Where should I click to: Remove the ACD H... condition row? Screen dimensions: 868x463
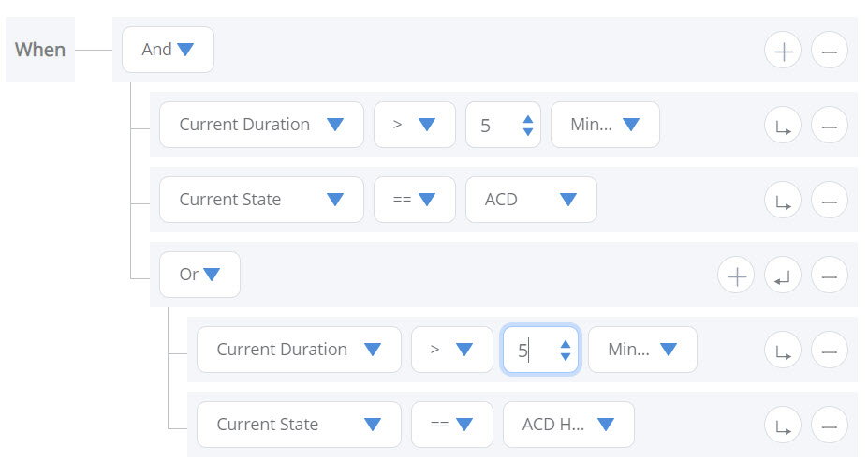click(x=830, y=426)
